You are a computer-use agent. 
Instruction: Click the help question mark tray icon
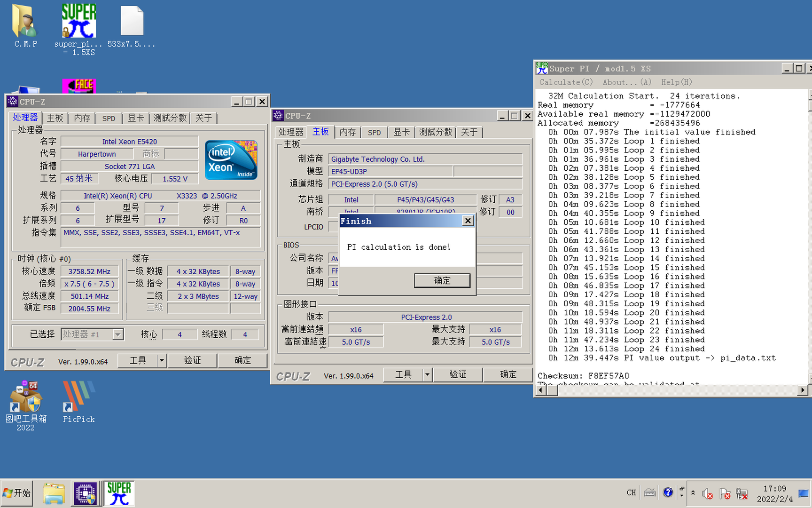(x=668, y=492)
